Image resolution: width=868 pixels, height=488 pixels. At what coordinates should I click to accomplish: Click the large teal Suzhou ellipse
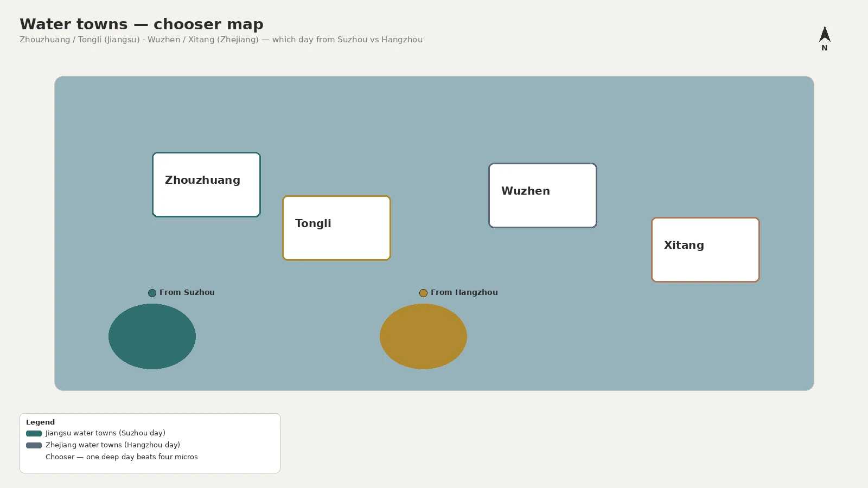[x=152, y=336]
